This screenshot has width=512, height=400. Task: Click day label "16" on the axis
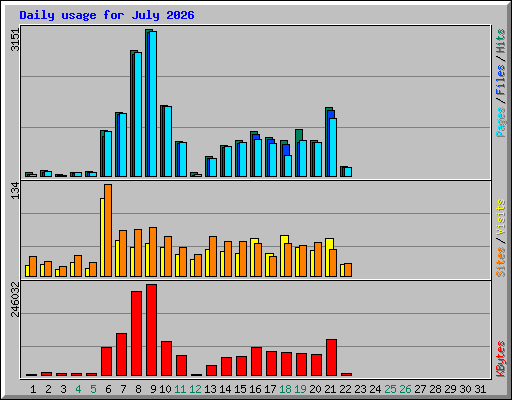pyautogui.click(x=255, y=389)
